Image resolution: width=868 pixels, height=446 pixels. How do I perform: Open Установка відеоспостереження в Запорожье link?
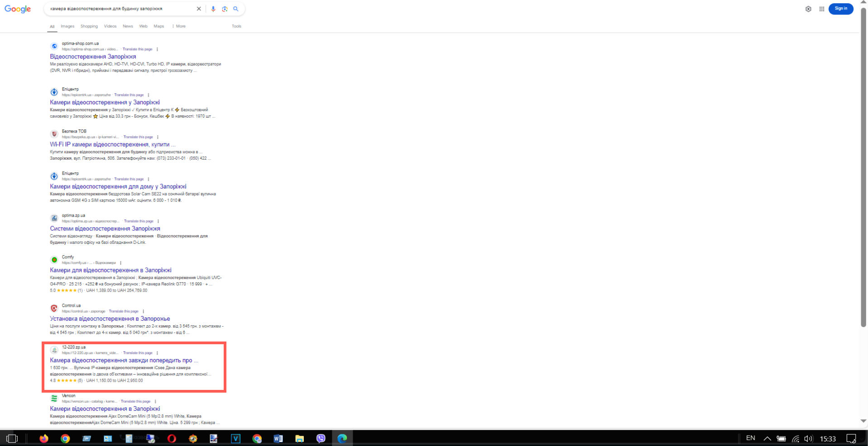point(110,318)
